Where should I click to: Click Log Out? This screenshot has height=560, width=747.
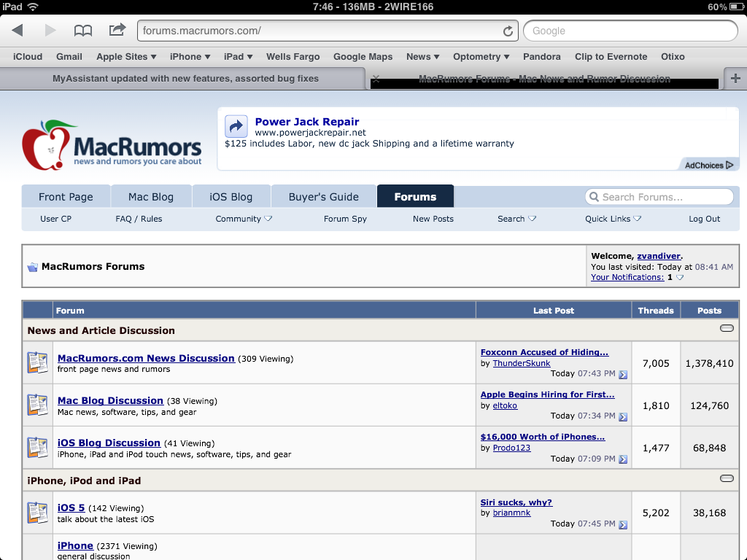704,219
